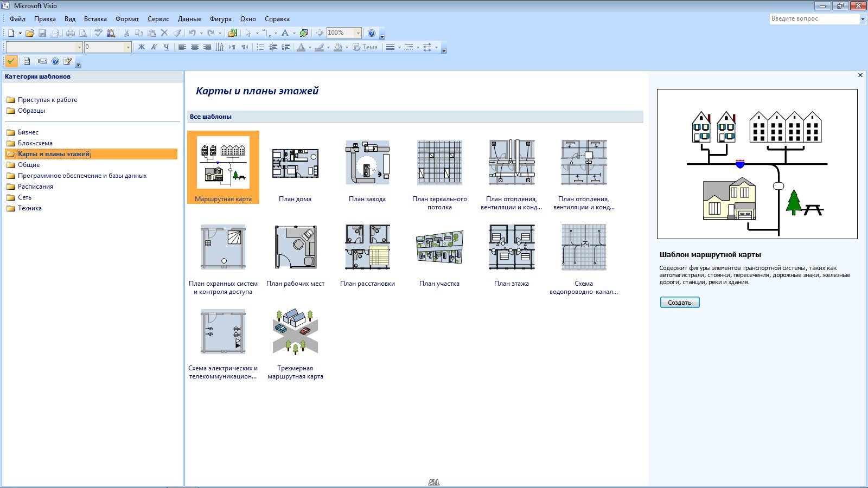This screenshot has width=868, height=488.
Task: Open the font size dropdown
Action: tap(128, 47)
